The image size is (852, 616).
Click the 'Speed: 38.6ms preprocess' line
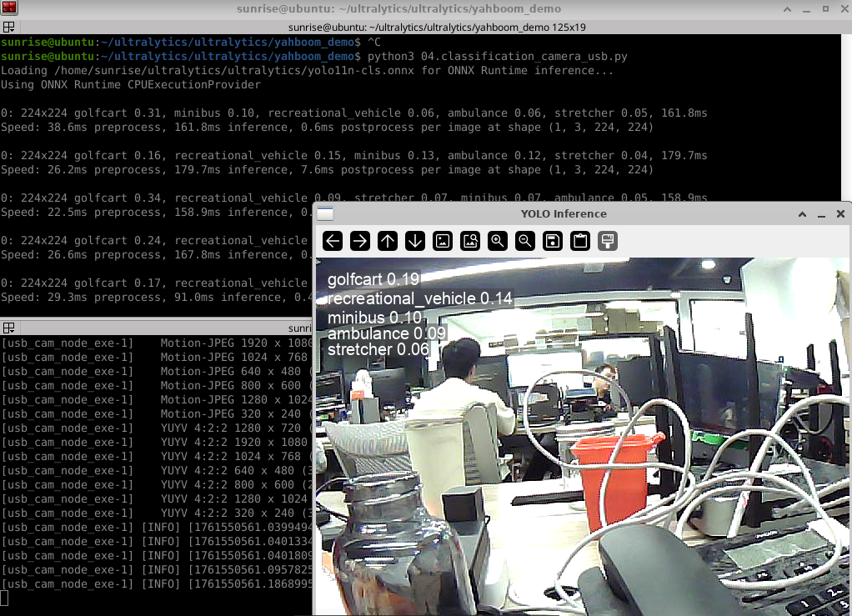point(327,127)
